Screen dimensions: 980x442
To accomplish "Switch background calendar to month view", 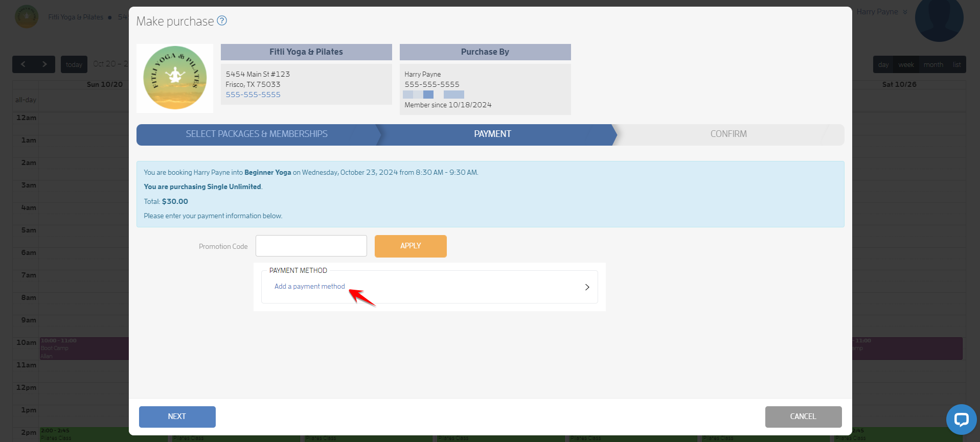I will (933, 64).
